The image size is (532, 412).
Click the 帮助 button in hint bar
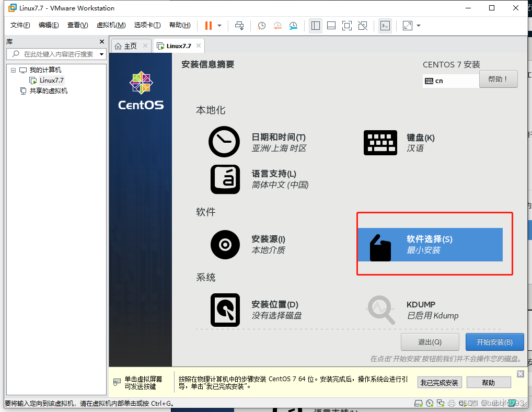coord(489,383)
